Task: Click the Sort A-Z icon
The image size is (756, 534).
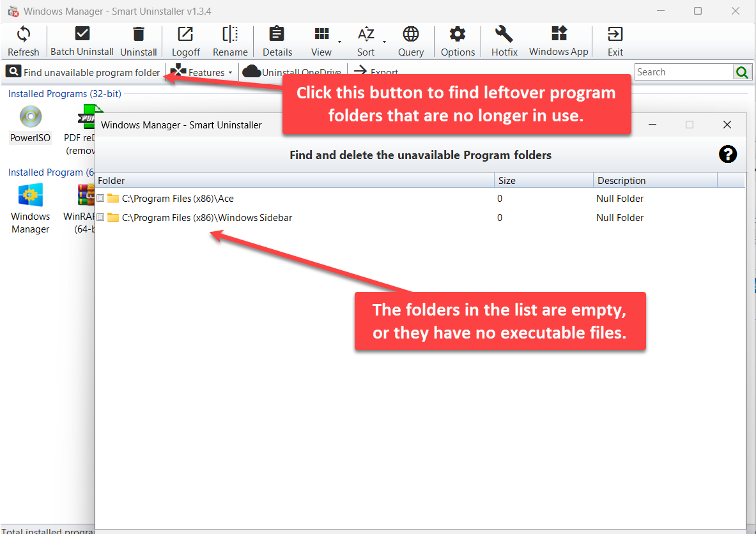Action: [366, 34]
